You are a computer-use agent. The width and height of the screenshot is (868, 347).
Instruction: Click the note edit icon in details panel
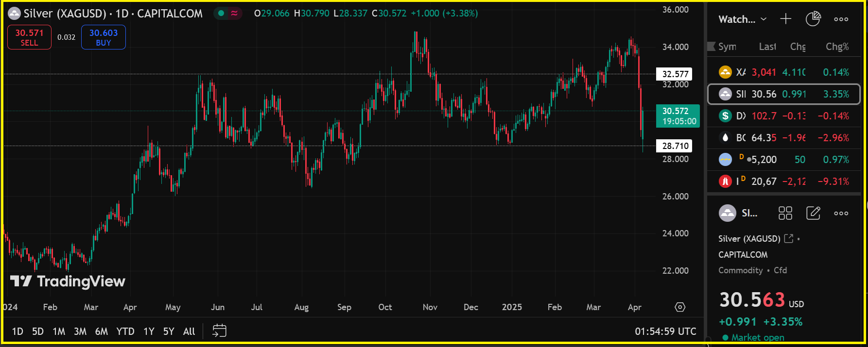(813, 213)
